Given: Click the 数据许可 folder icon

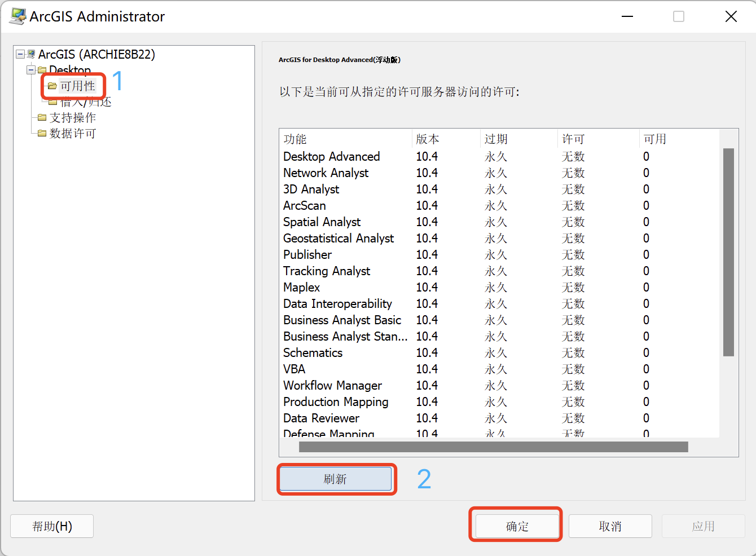Looking at the screenshot, I should 42,133.
